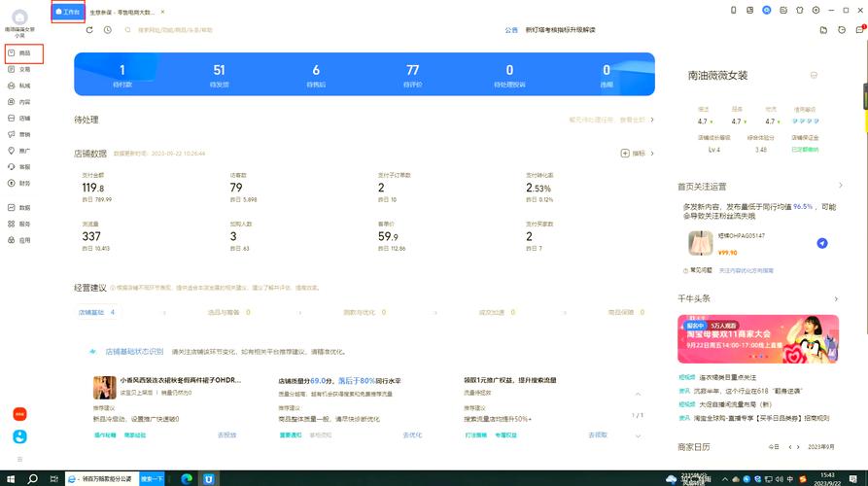Click the 指标 add button in 店铺数据
Viewport: 868px width, 486px height.
634,154
